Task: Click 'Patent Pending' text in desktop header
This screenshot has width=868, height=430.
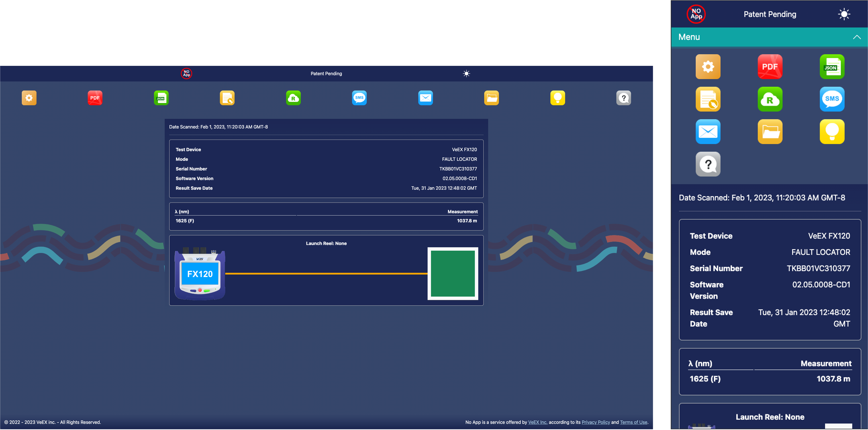Action: [x=326, y=74]
